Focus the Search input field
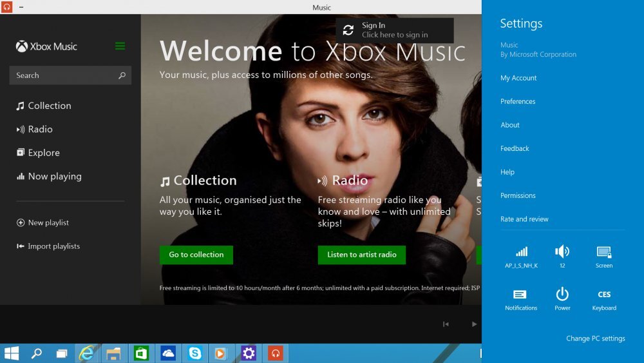Viewport: 644px width, 363px height. [x=70, y=75]
